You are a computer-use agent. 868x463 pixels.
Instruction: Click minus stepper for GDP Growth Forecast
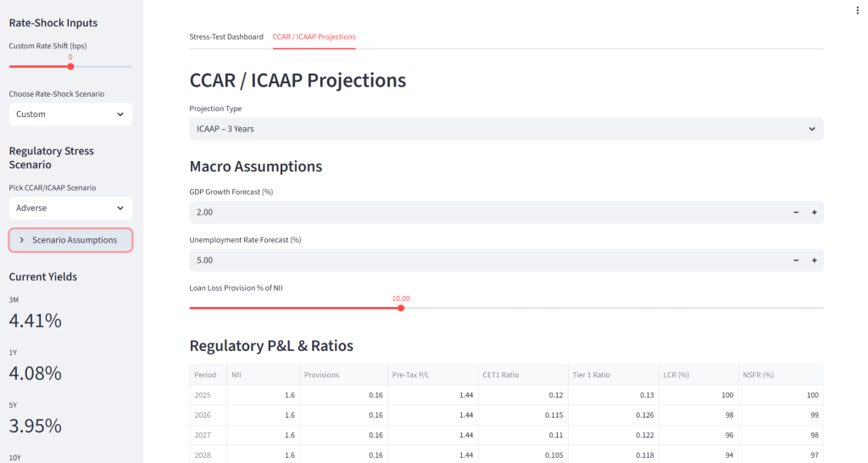point(796,212)
